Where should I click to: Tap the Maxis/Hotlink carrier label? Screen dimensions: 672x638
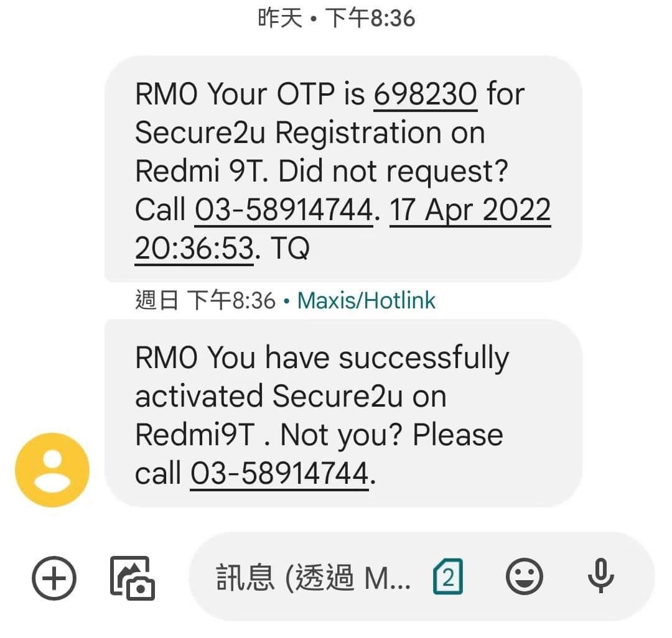[366, 300]
